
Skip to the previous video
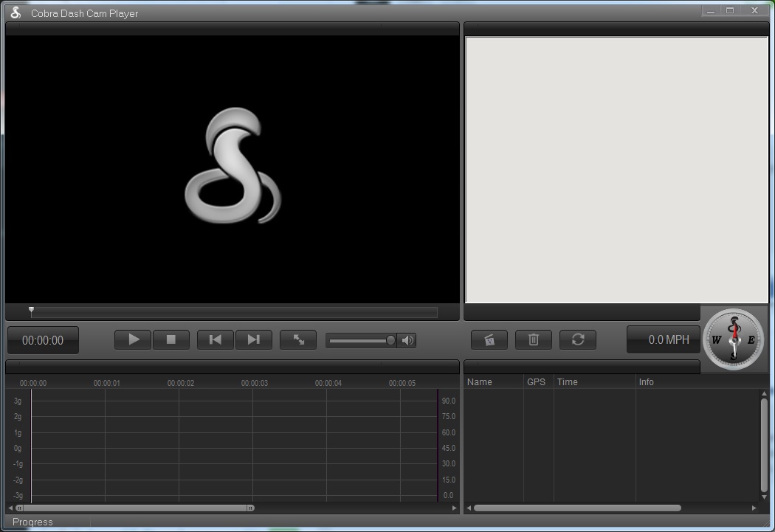[x=216, y=339]
